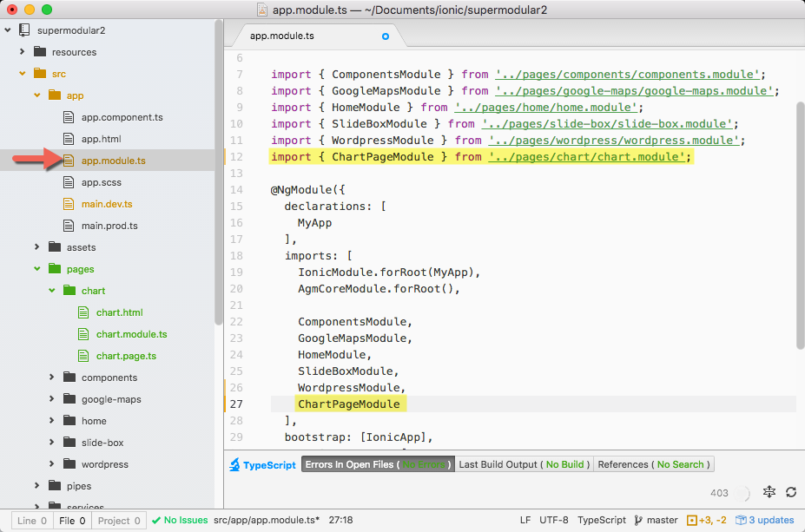This screenshot has width=805, height=532.
Task: Expand the google-maps folder chevron
Action: coord(52,398)
